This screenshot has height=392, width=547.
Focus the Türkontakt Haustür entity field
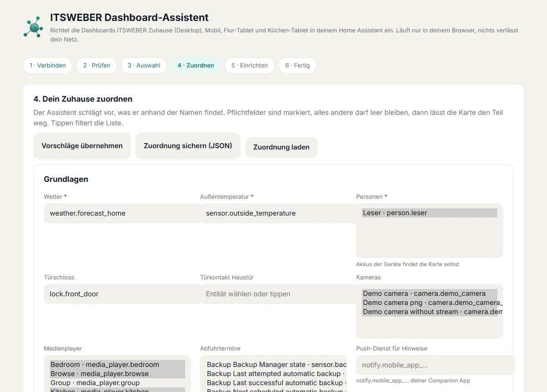tap(279, 294)
